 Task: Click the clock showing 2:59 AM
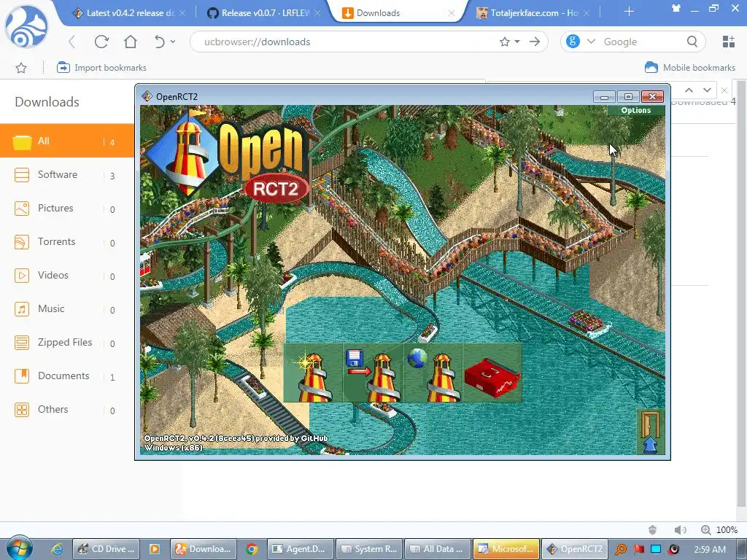(710, 549)
